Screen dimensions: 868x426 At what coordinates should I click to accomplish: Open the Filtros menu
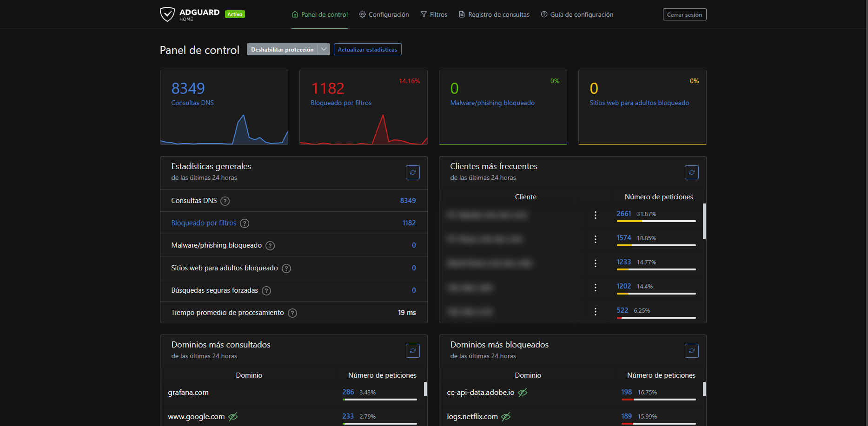coord(434,14)
